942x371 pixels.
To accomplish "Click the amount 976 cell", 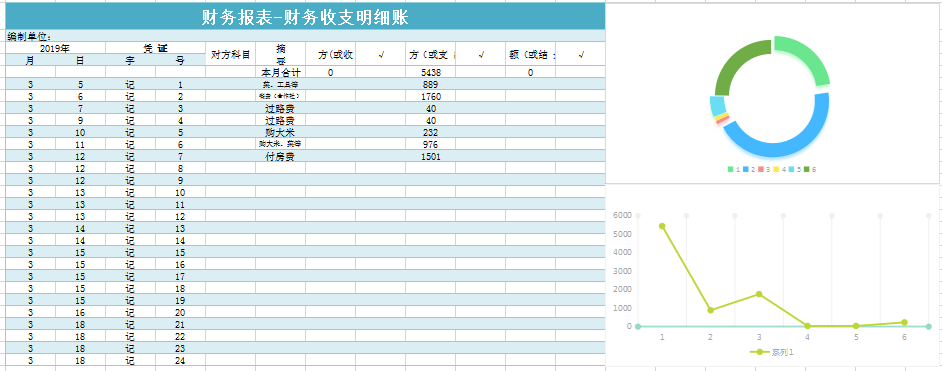I will [430, 144].
